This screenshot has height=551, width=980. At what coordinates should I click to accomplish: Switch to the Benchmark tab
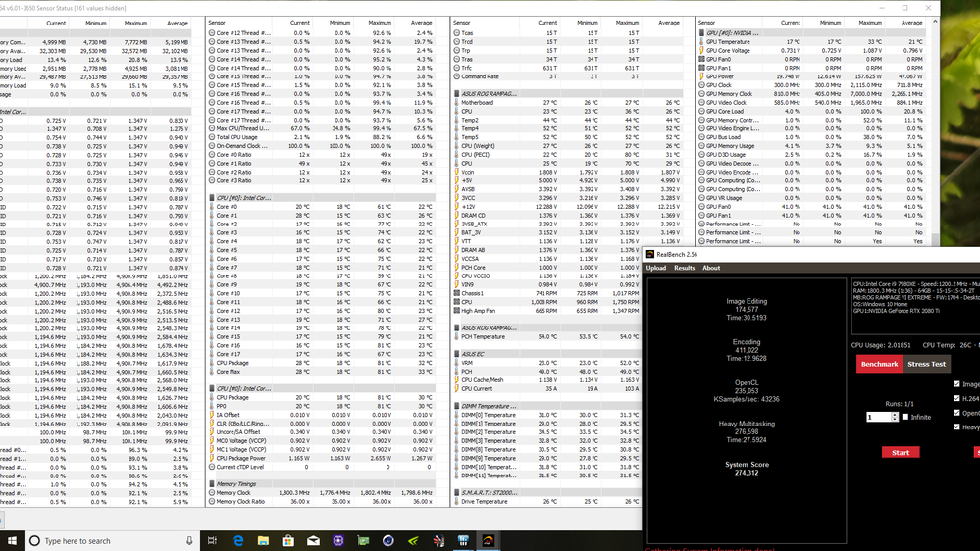pyautogui.click(x=879, y=364)
